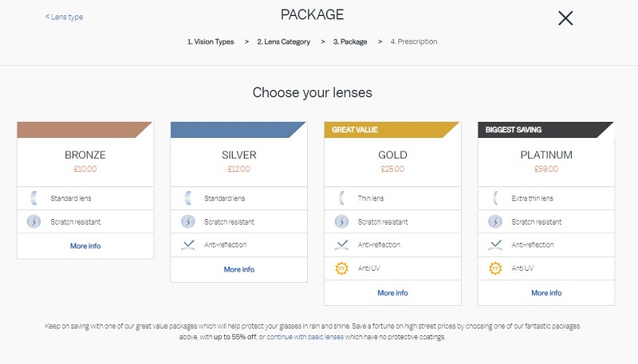Open step 1 Vision Types
638x364 pixels.
coord(211,41)
